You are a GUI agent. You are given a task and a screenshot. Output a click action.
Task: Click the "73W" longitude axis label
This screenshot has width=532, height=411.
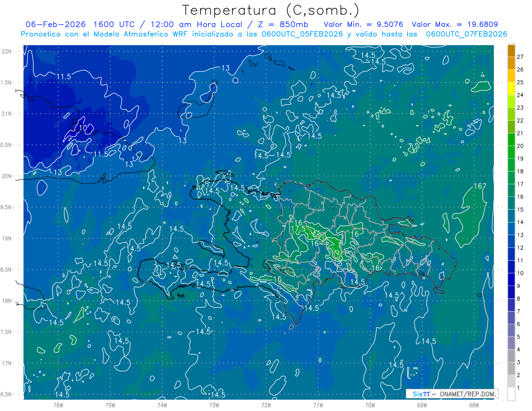tap(214, 405)
